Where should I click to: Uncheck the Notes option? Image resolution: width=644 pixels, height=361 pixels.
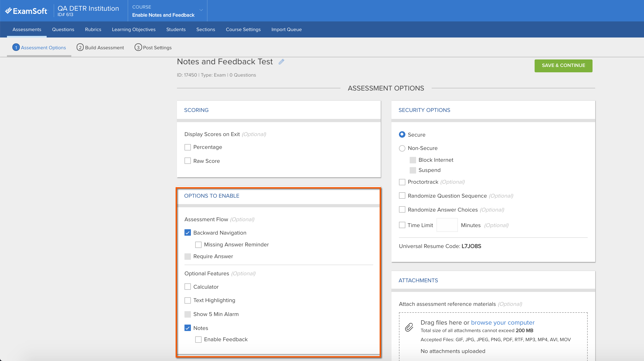[188, 328]
